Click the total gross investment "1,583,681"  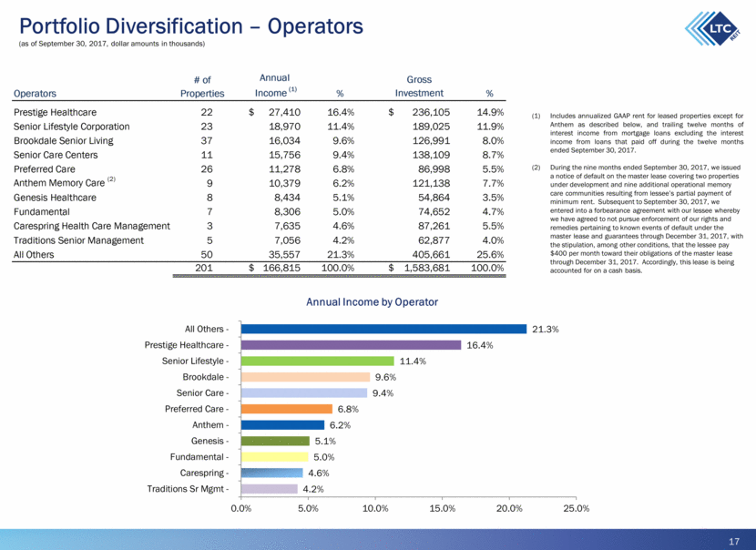click(x=426, y=268)
